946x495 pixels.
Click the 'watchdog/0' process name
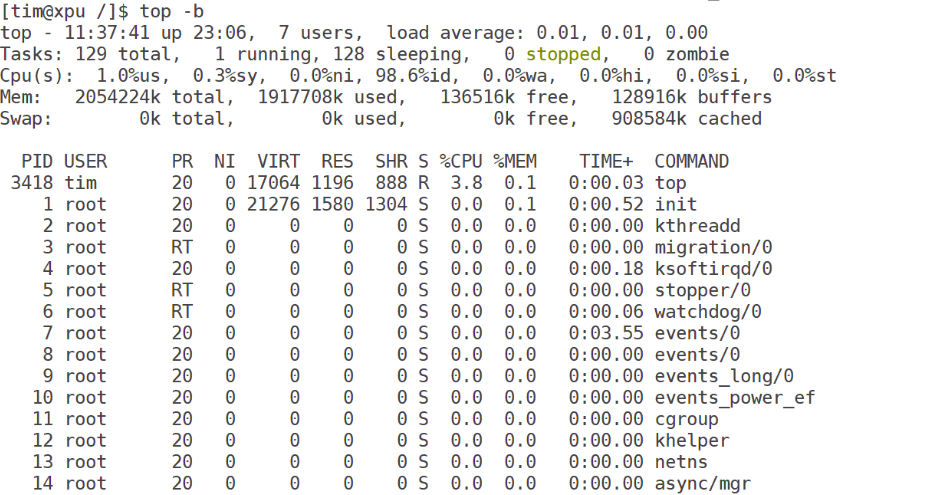[x=708, y=312]
